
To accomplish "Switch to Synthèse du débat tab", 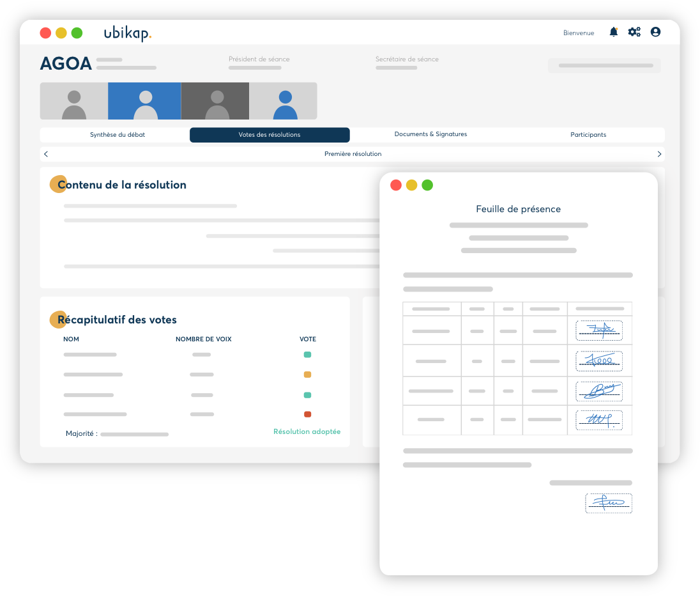I will click(x=118, y=135).
